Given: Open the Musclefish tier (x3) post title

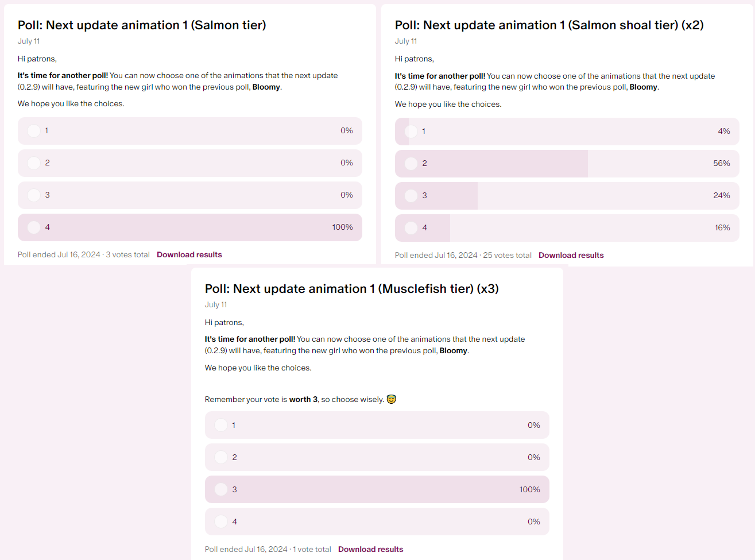Looking at the screenshot, I should pos(352,289).
